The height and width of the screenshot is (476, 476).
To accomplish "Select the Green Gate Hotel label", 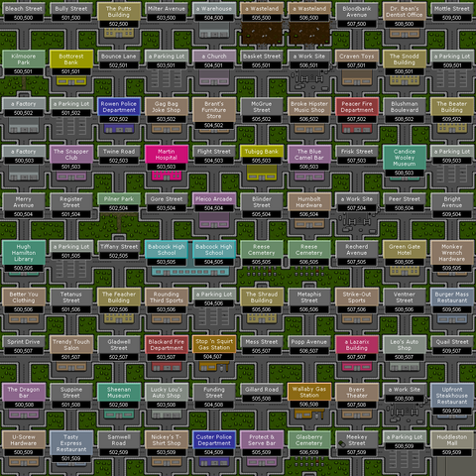I will tap(405, 250).
